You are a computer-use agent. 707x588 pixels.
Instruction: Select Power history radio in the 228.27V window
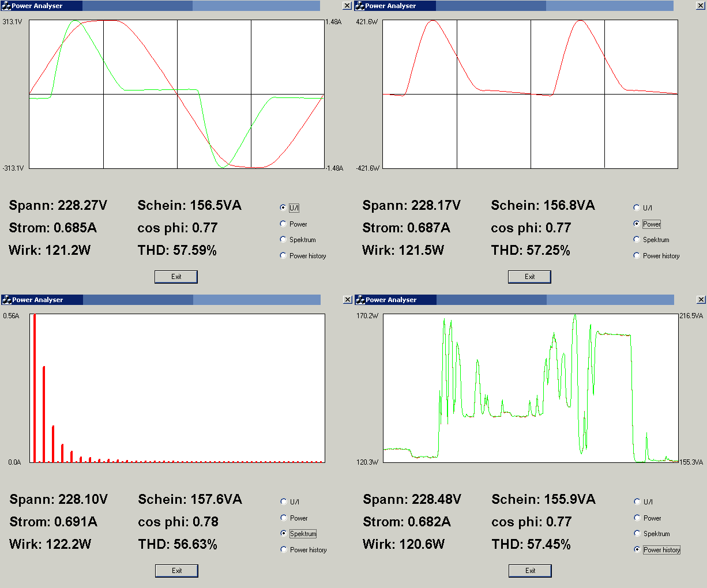click(283, 255)
